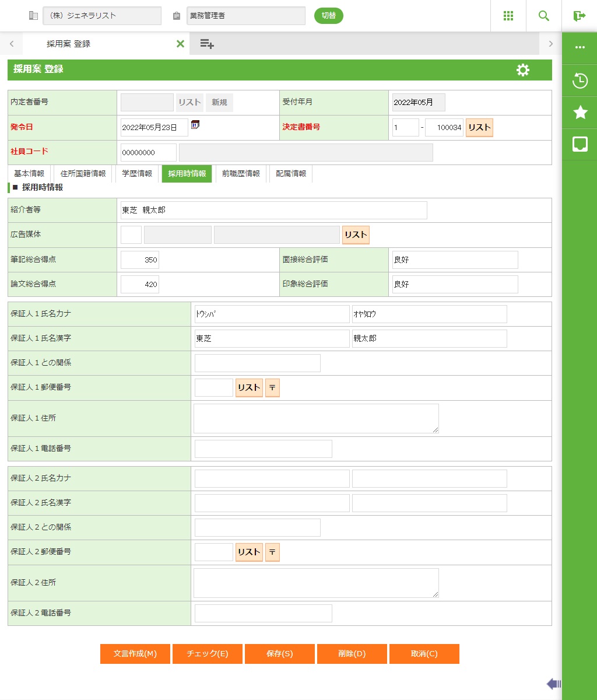The height and width of the screenshot is (700, 597).
Task: Open the 広告媒体 リスト lookup
Action: pos(356,235)
